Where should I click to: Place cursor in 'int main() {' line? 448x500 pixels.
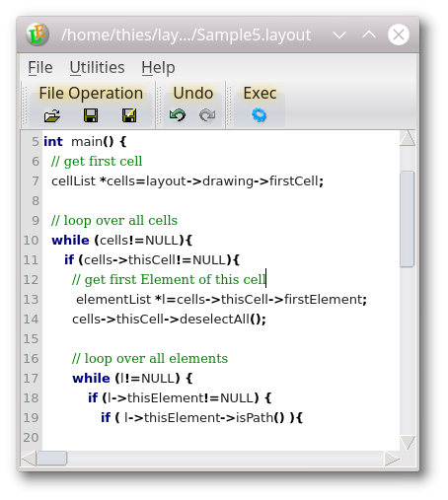85,142
